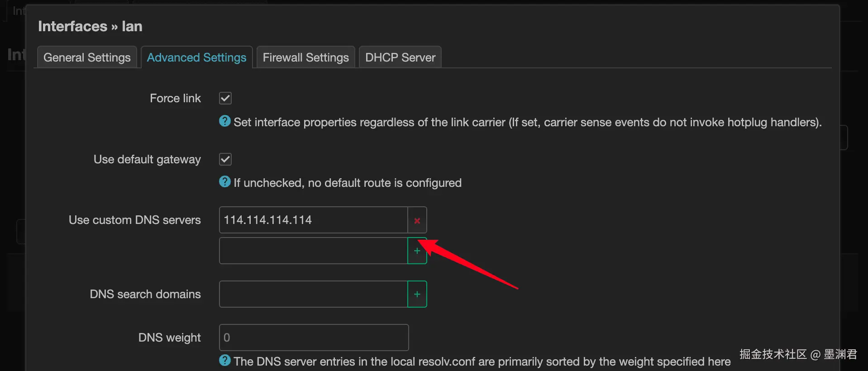868x371 pixels.
Task: Click help icon beside default route hint
Action: click(x=225, y=182)
